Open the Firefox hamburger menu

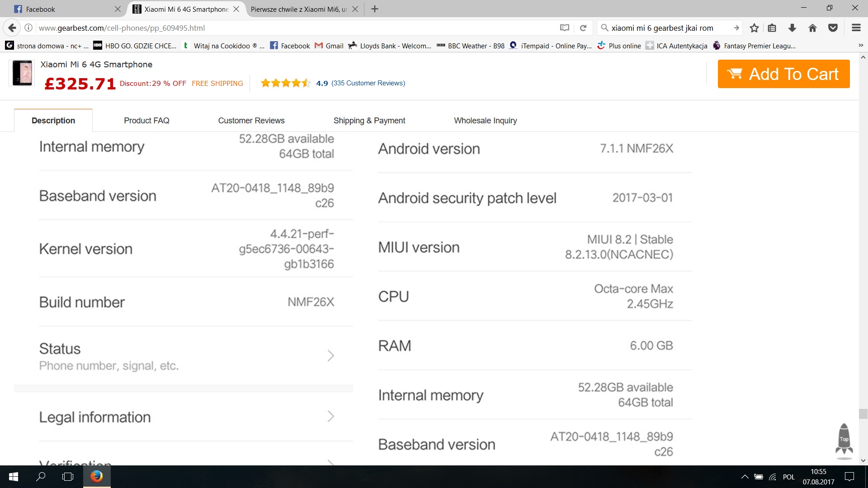coord(856,28)
